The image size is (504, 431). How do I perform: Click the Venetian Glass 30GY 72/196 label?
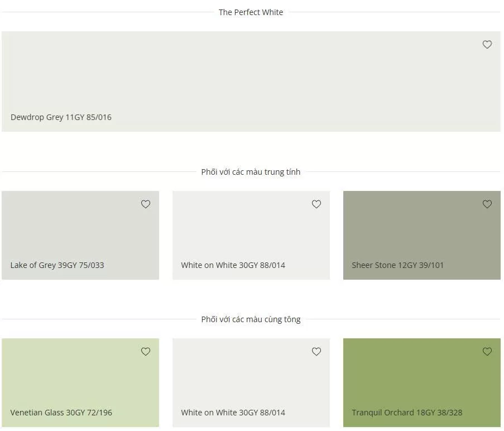(x=61, y=413)
